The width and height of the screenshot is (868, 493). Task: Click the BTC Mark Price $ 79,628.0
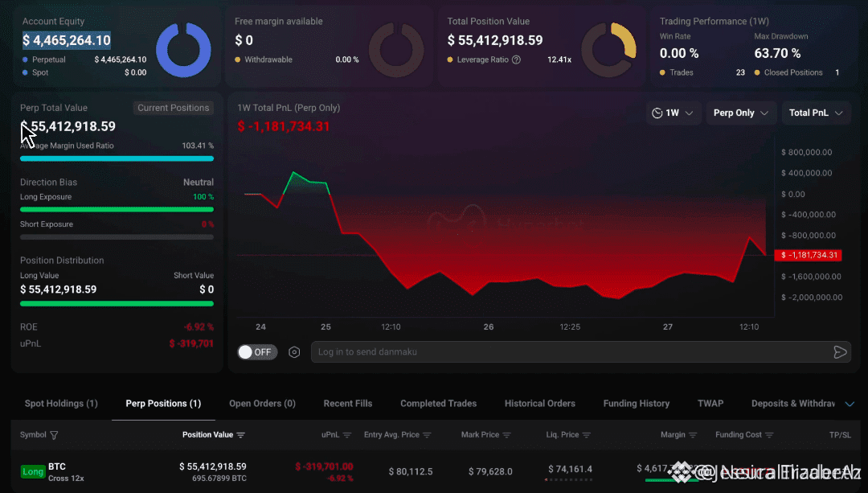coord(490,472)
